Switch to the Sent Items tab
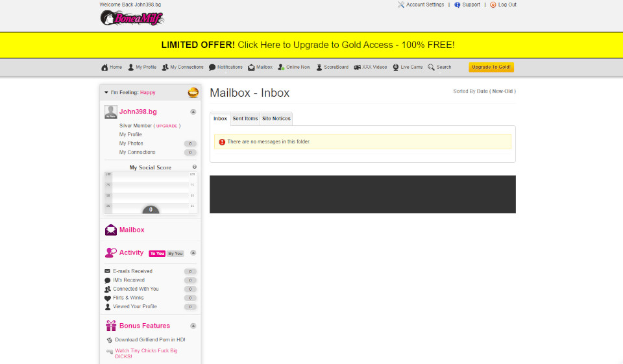The width and height of the screenshot is (623, 364). click(x=245, y=119)
